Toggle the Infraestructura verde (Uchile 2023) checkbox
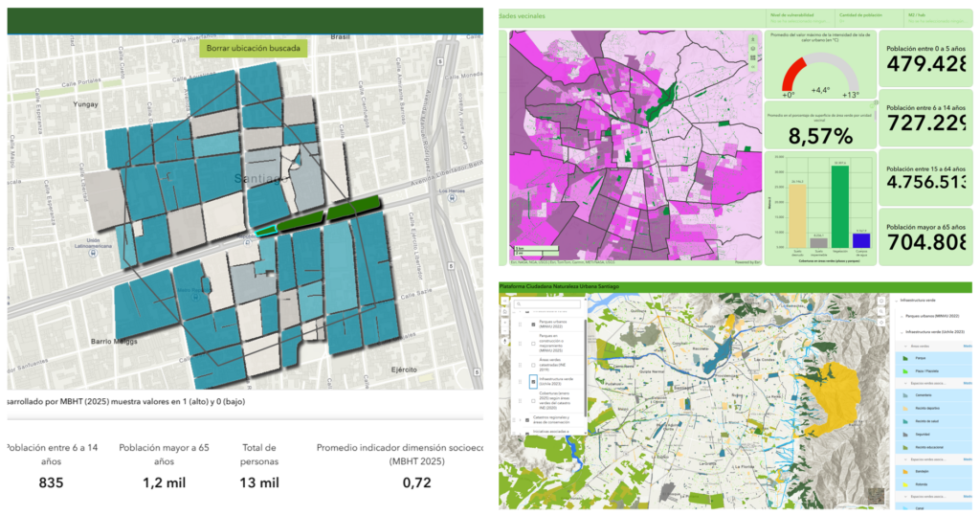The height and width of the screenshot is (515, 980). 533,381
